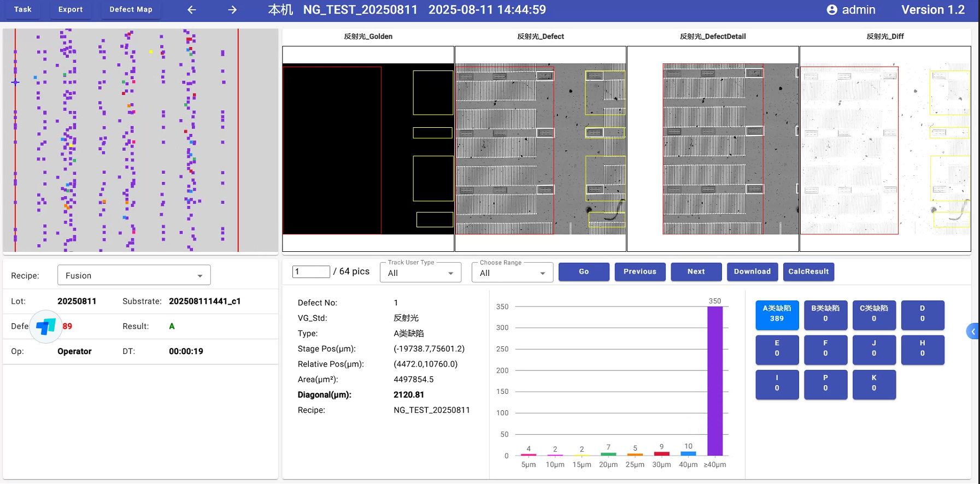Viewport: 980px width, 484px height.
Task: Click the purple ≥40μm histogram bar
Action: (714, 380)
